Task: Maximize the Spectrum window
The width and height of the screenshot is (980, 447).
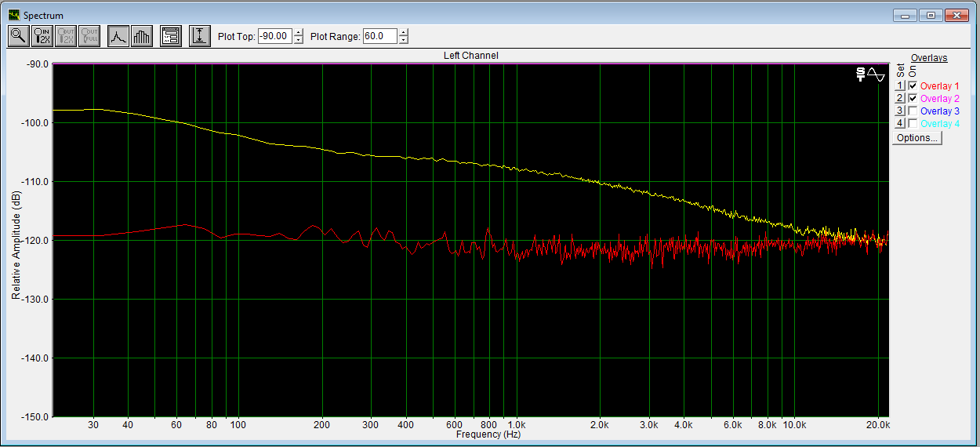Action: point(931,15)
